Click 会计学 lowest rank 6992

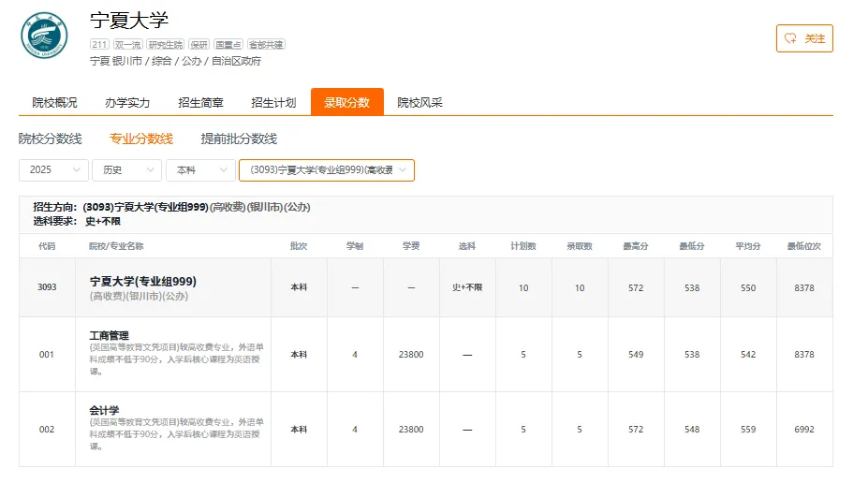804,430
